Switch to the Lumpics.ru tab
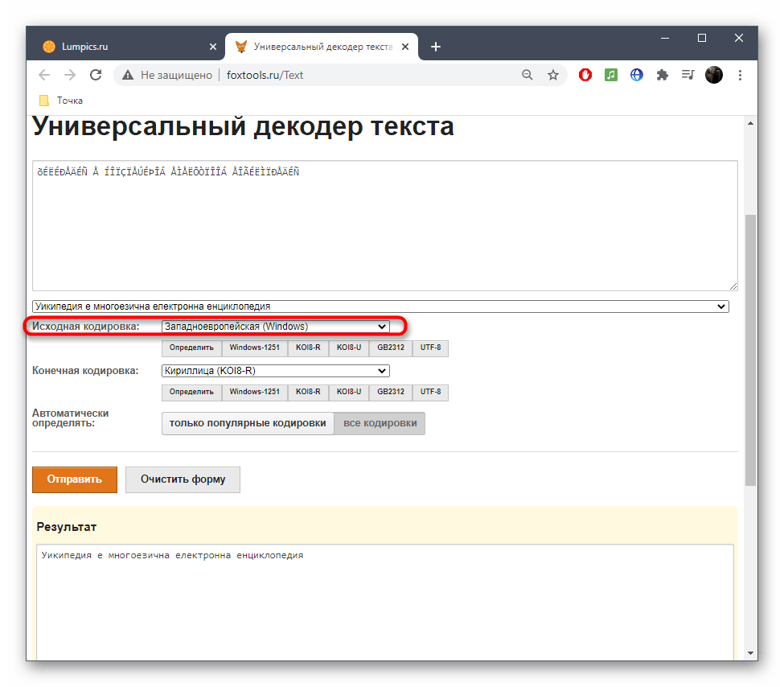Image resolution: width=784 pixels, height=687 pixels. tap(121, 47)
